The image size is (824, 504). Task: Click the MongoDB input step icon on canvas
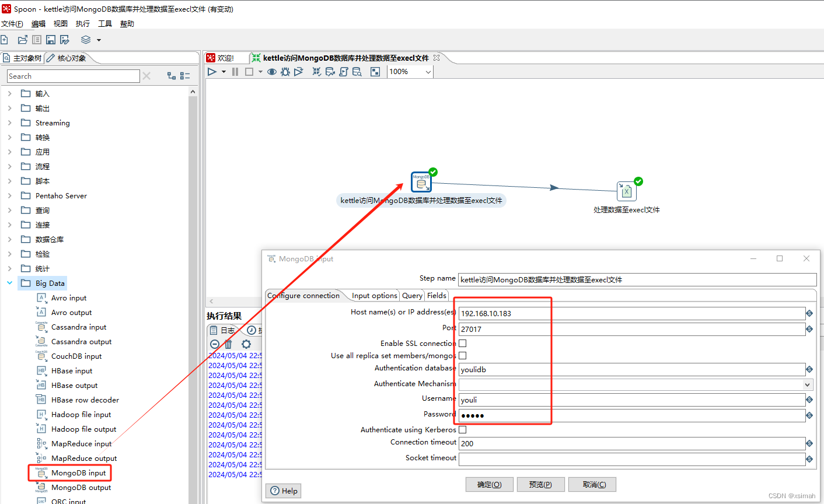point(421,182)
